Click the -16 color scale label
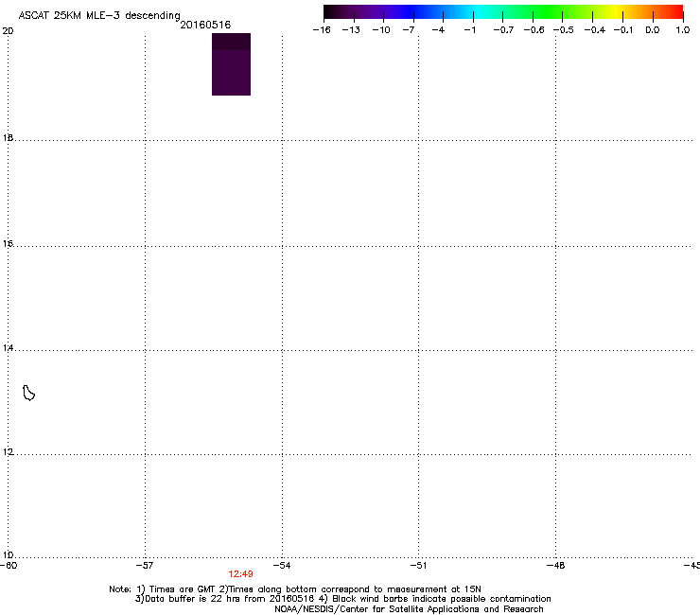Screen dimensions: 700x615 point(322,30)
